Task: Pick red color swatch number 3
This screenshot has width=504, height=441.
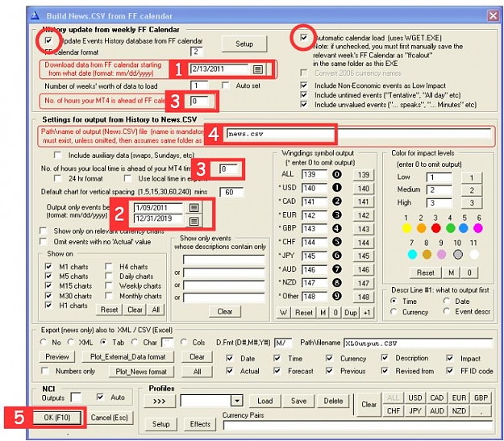Action: pyautogui.click(x=435, y=228)
